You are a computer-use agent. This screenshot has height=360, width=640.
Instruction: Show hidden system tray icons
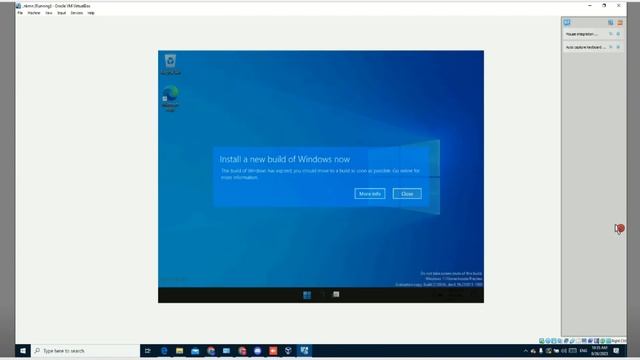[x=525, y=351]
